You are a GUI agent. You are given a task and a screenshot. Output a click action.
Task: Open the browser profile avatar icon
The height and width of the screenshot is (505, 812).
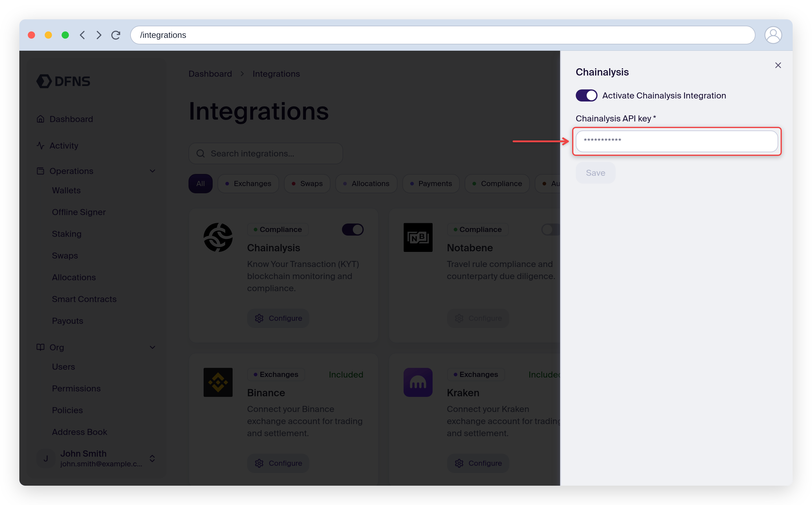click(x=773, y=35)
